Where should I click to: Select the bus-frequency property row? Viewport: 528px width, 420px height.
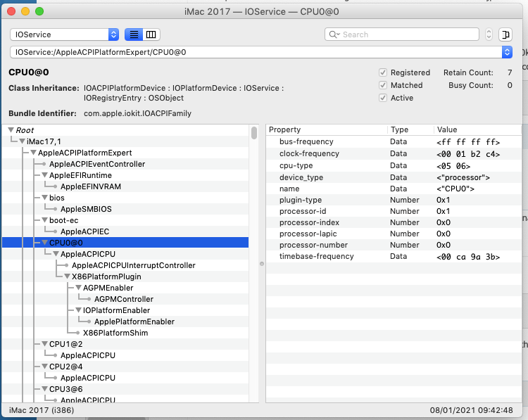click(x=394, y=141)
